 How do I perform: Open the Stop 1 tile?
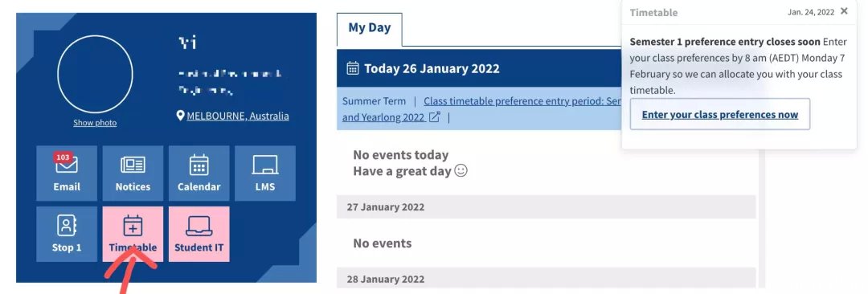click(x=67, y=235)
